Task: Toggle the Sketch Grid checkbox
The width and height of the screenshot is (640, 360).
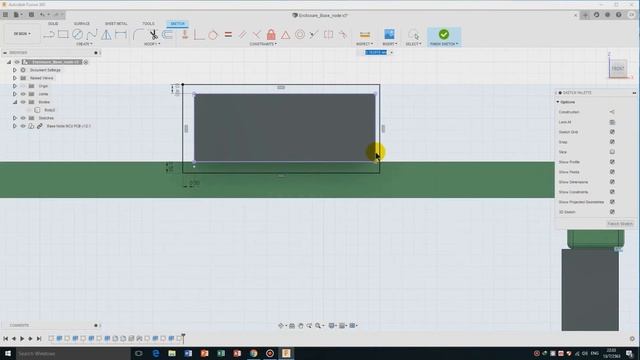Action: point(612,132)
